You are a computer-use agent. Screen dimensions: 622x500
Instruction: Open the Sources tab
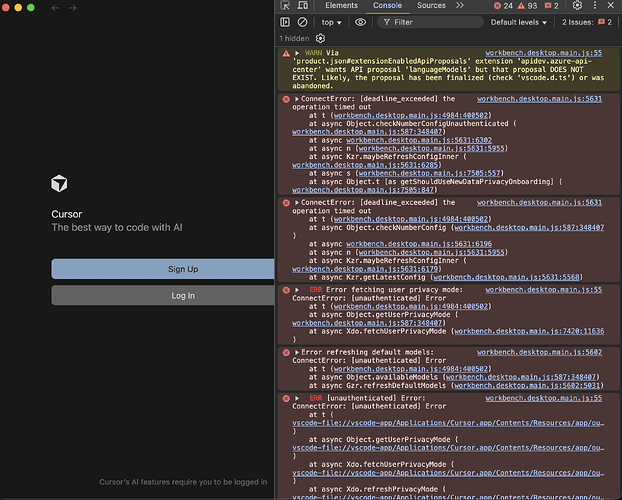tap(431, 5)
